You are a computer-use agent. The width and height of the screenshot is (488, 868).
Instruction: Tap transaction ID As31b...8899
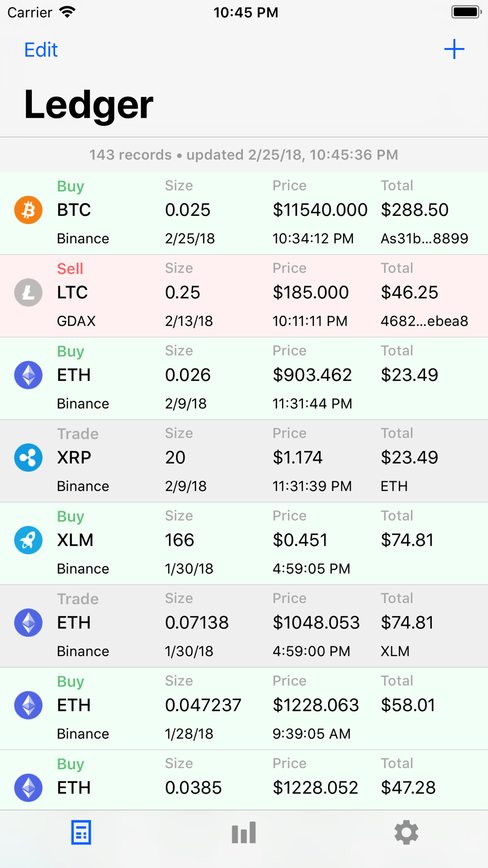[424, 238]
